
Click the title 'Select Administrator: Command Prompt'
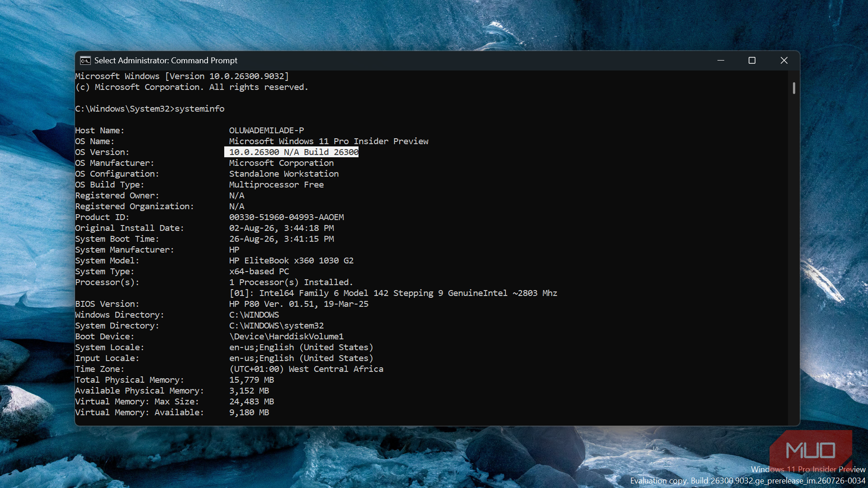coord(166,61)
